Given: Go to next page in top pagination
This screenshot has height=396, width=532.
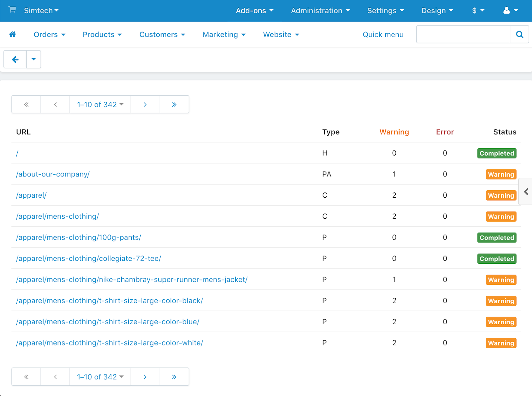Looking at the screenshot, I should point(145,105).
